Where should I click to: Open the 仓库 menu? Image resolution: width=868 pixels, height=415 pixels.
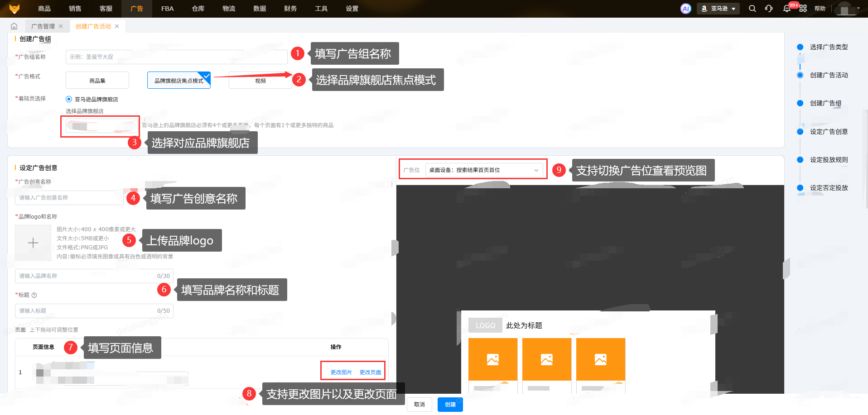[x=198, y=9]
